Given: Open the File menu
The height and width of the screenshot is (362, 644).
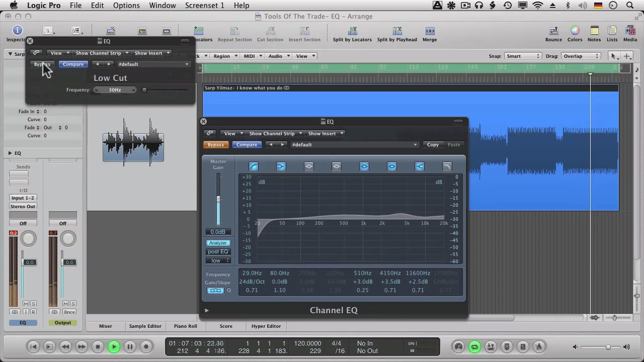Looking at the screenshot, I should tap(75, 6).
